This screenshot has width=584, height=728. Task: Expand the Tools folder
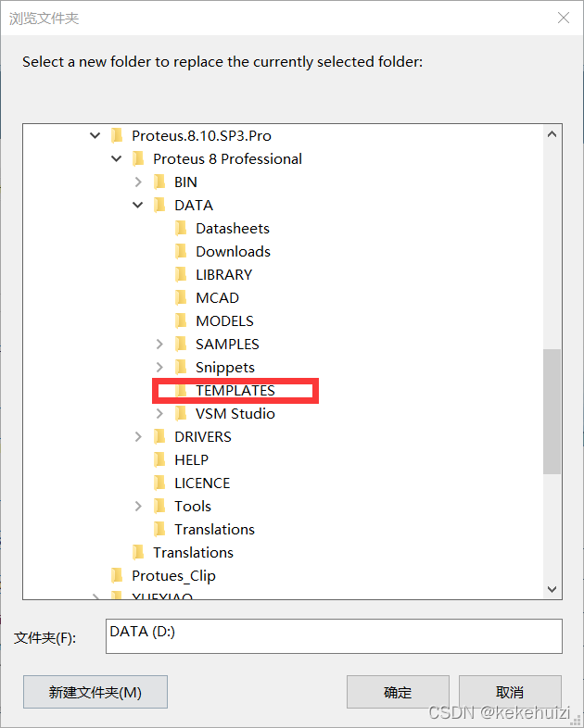coord(138,506)
